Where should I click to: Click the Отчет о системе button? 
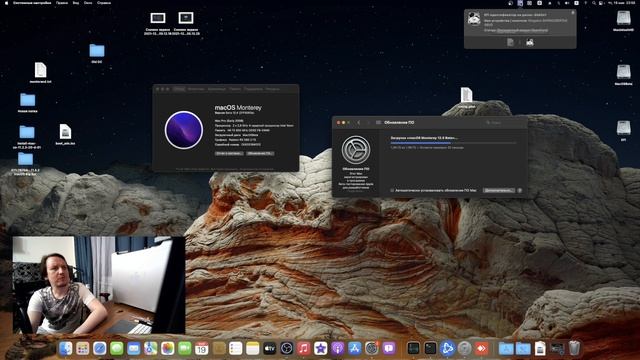[229, 153]
